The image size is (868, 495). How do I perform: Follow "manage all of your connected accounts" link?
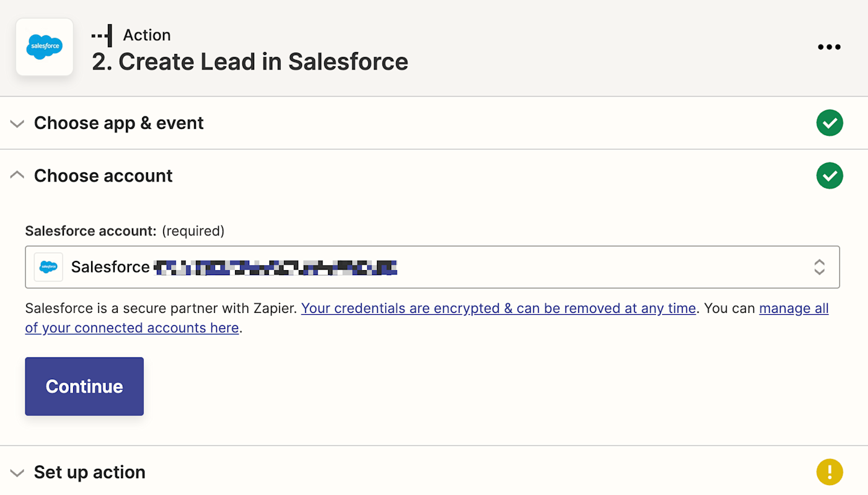coord(794,309)
